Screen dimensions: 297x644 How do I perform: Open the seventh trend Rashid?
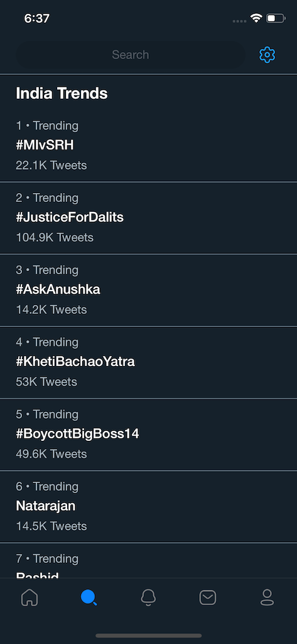coord(148,560)
